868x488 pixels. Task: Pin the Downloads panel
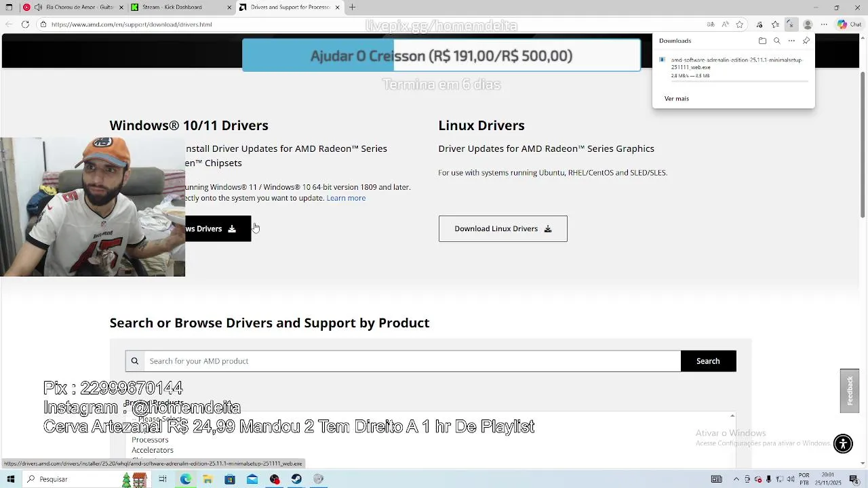click(806, 41)
